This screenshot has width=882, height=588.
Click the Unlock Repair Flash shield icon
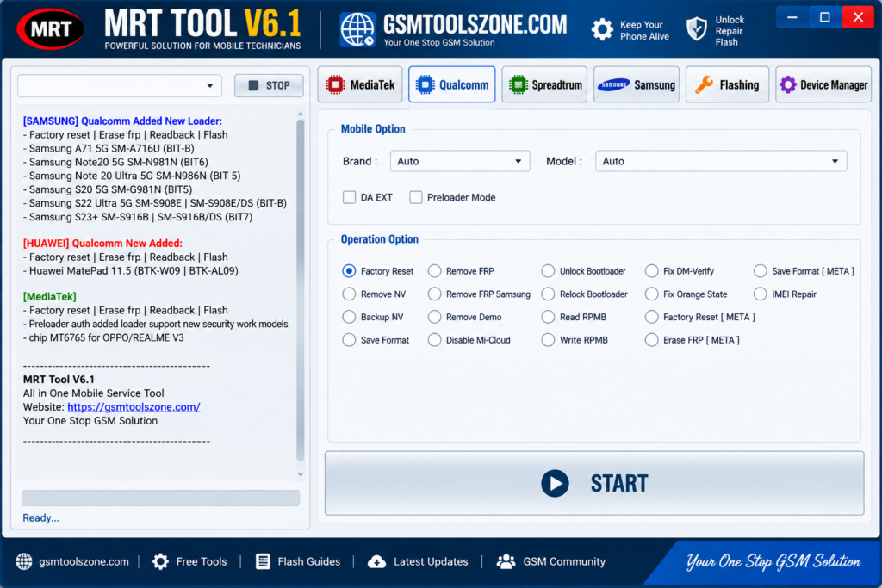(x=697, y=28)
